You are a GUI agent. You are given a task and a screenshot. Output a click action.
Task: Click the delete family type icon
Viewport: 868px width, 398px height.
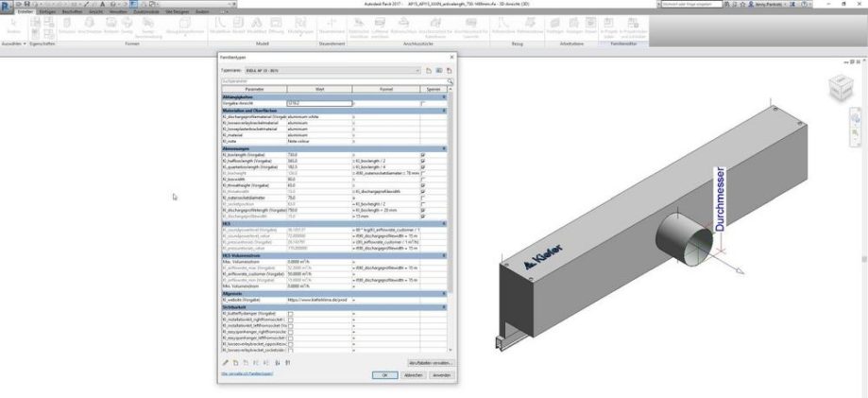tap(449, 70)
